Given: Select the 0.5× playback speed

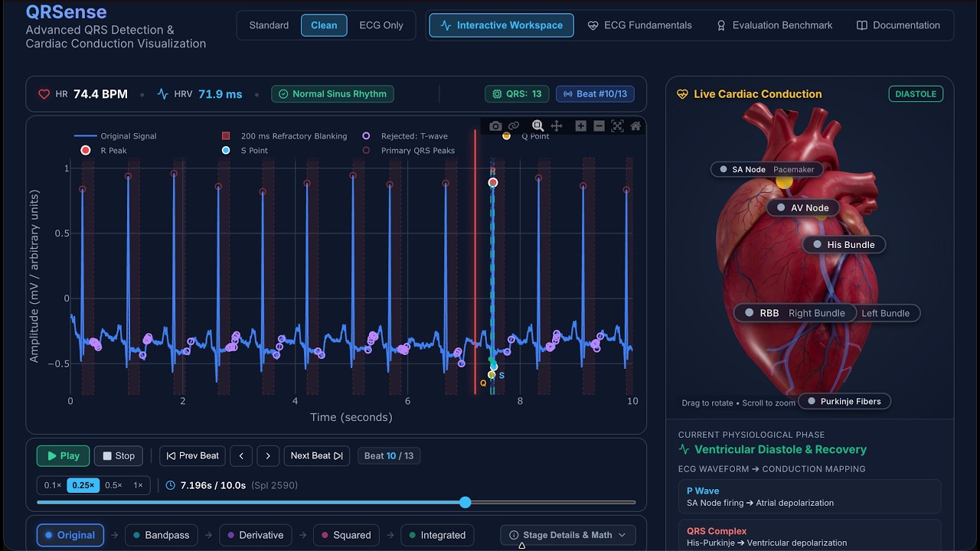Looking at the screenshot, I should (113, 485).
